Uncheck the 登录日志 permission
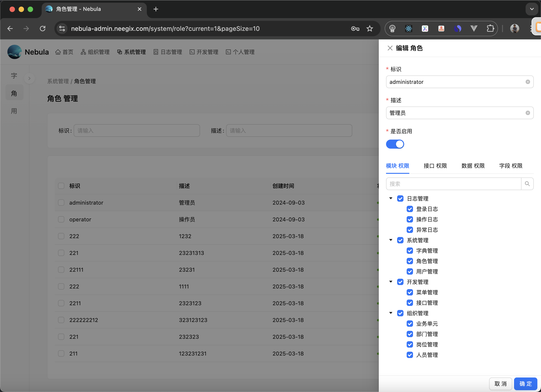Screen dimensions: 541x392 coord(410,209)
